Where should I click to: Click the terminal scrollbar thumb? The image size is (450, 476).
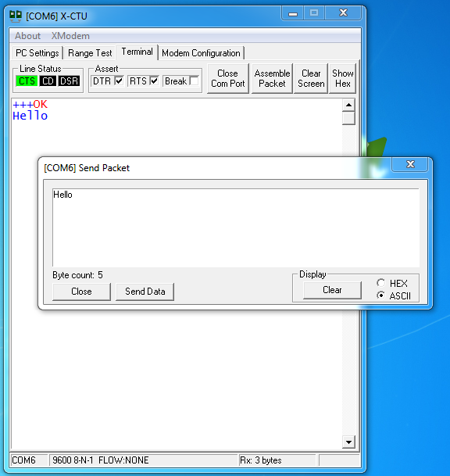coord(348,118)
